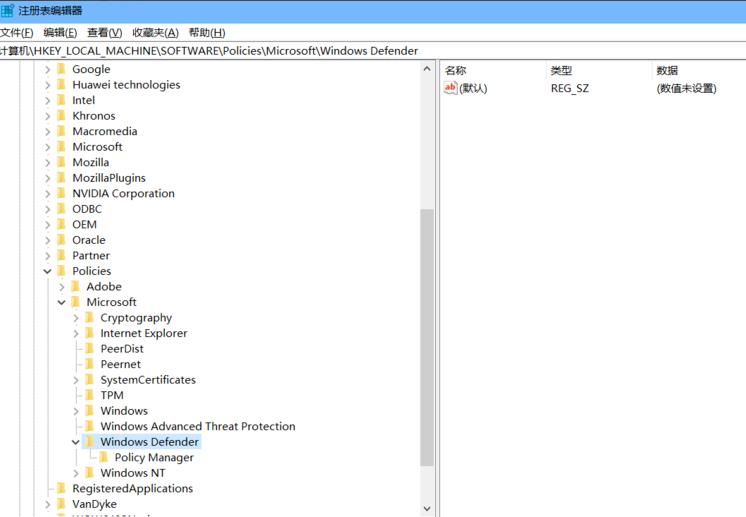Click the ab string value icon for (默认)

click(x=451, y=88)
